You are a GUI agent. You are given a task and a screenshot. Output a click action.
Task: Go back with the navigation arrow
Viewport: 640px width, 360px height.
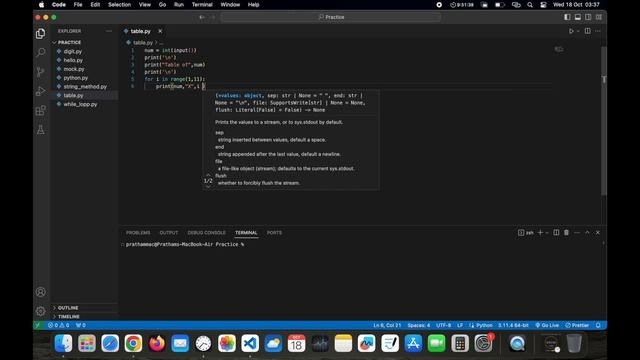(x=202, y=17)
